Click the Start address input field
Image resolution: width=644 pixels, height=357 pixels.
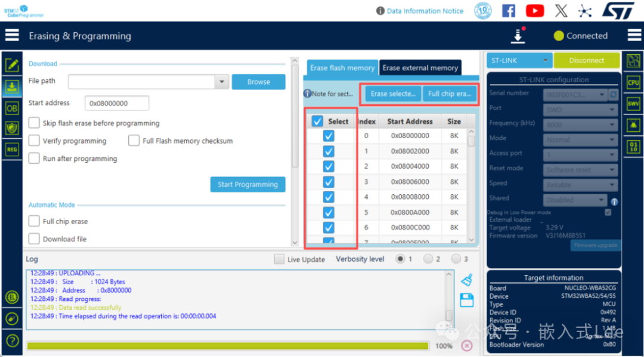(117, 103)
